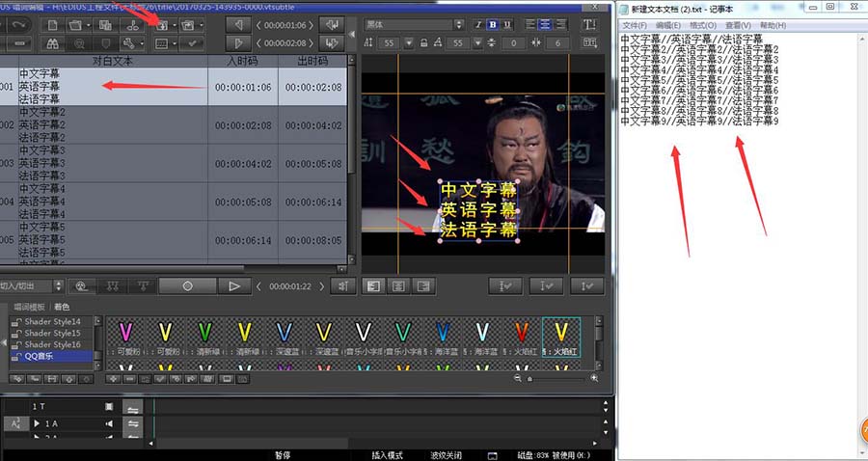Choose the first 清新绿 green V style

(204, 337)
